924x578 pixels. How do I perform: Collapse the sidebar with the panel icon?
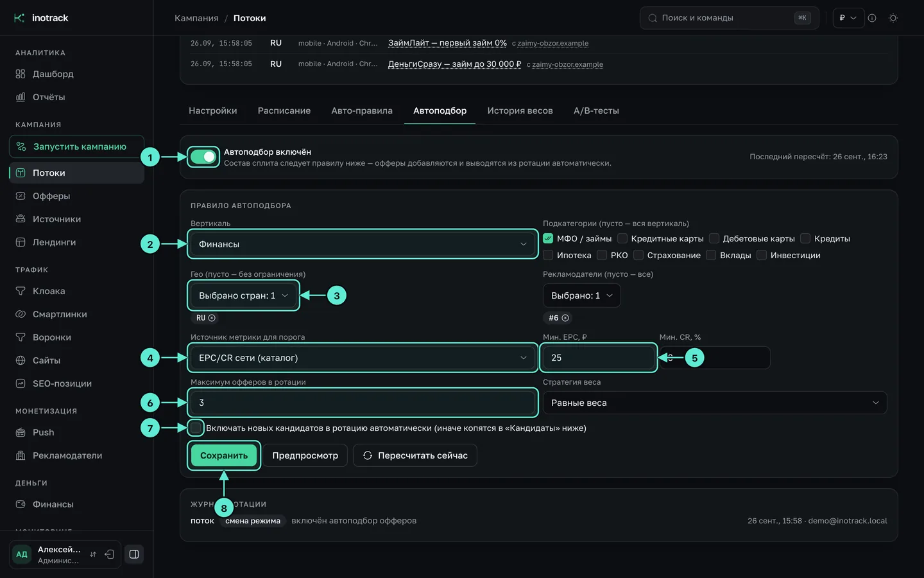134,554
